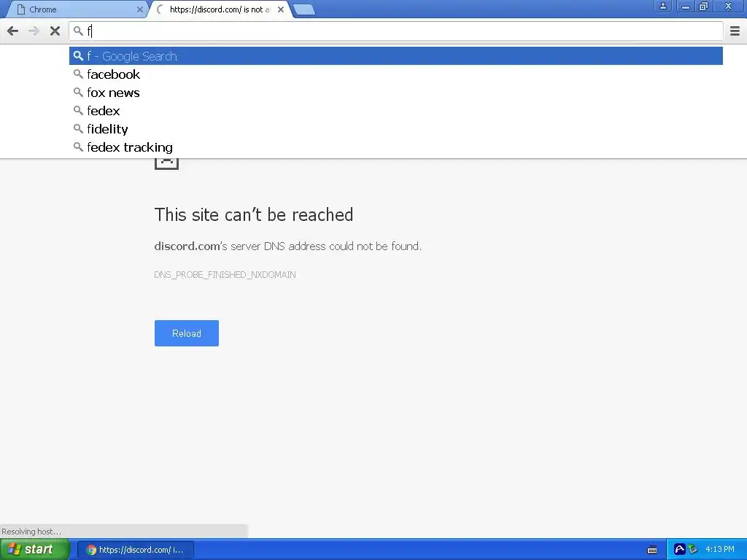Click the Reload button
This screenshot has height=560, width=747.
pyautogui.click(x=186, y=333)
